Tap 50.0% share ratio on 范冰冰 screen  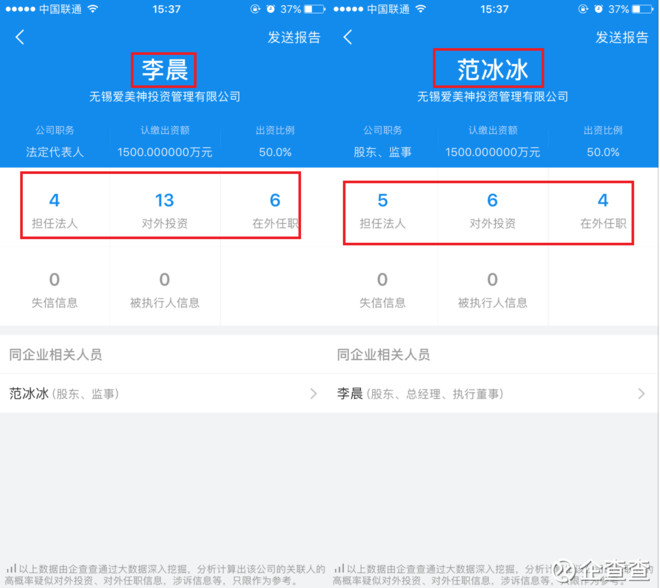(x=603, y=152)
